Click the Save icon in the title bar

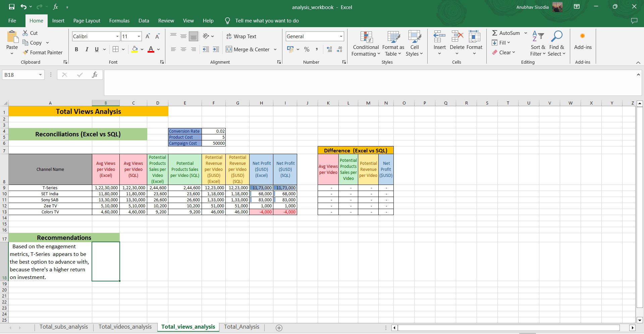(12, 7)
